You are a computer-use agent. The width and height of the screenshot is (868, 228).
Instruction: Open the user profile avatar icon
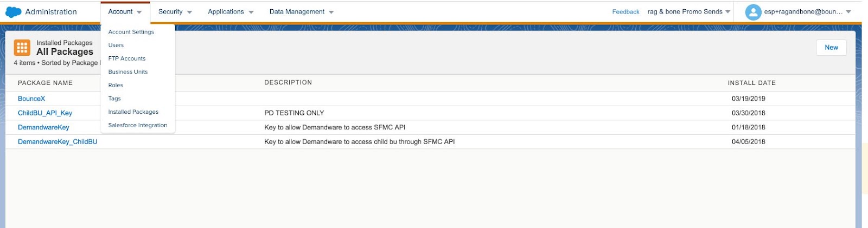[753, 12]
